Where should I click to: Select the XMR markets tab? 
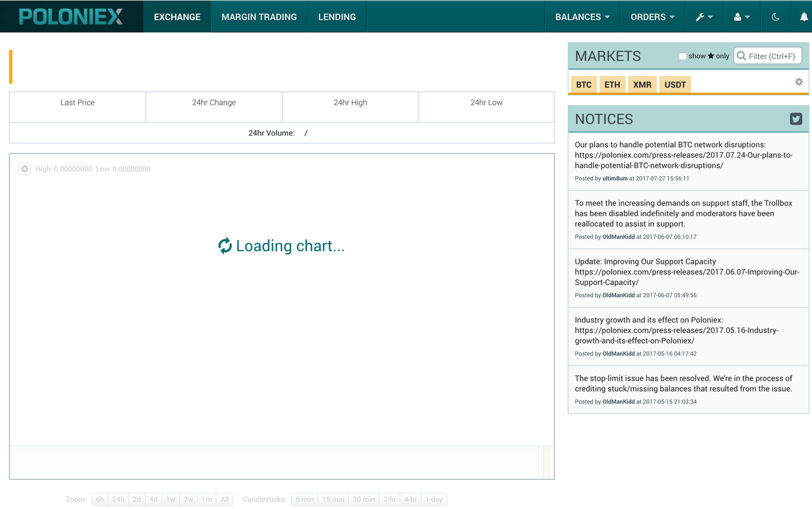(642, 84)
